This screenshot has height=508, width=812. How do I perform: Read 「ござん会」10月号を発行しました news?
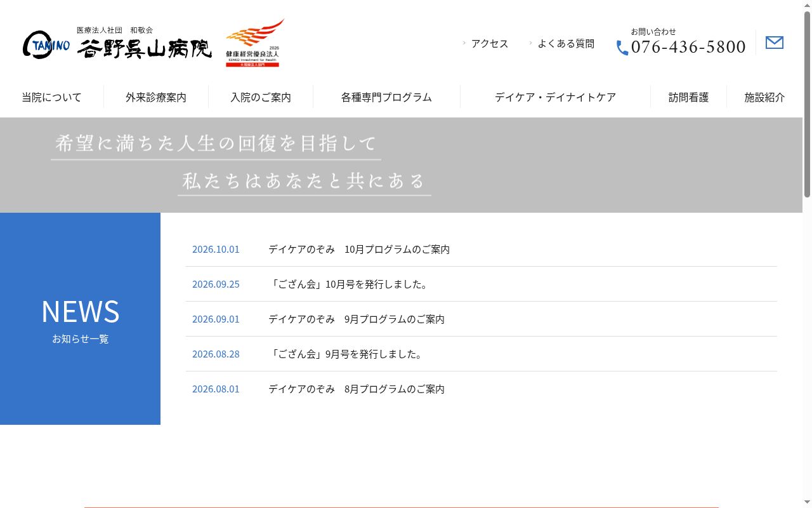coord(350,284)
